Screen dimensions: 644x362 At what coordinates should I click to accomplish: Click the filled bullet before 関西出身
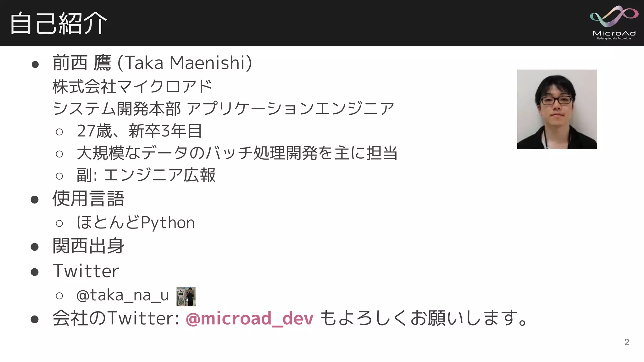click(35, 247)
